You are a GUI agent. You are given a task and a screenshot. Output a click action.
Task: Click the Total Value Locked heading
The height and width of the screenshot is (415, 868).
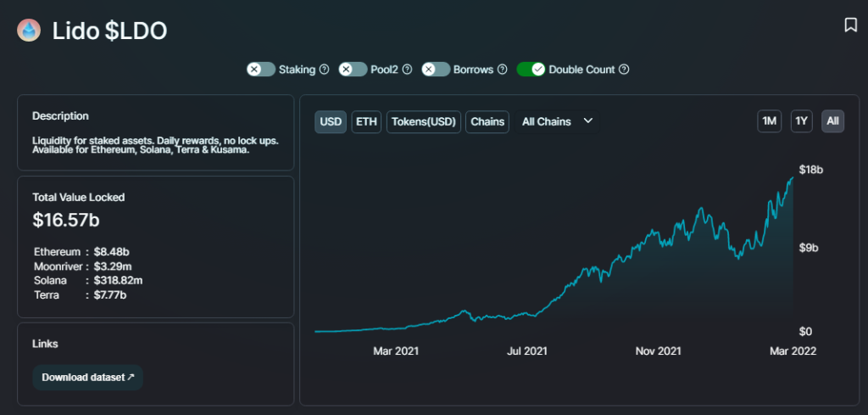click(79, 197)
